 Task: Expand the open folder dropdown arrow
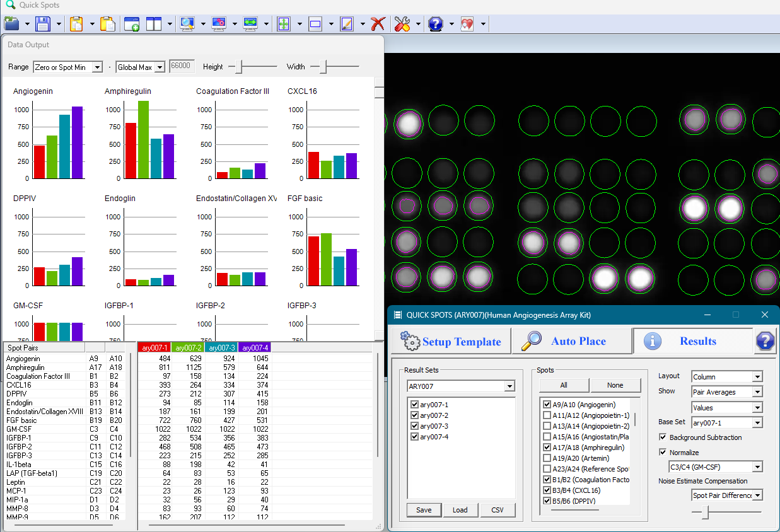(x=28, y=24)
